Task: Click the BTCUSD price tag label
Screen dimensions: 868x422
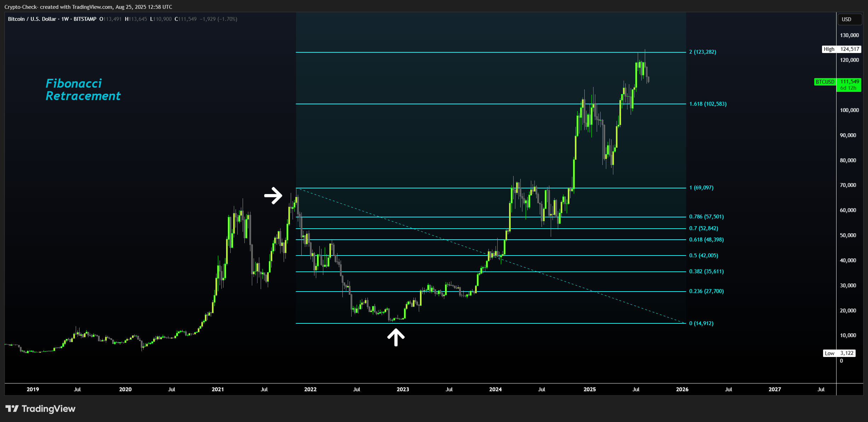Action: [x=825, y=82]
